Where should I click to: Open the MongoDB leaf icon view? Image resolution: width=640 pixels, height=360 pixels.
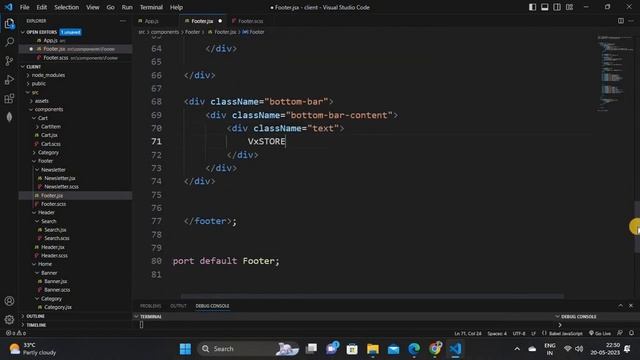click(9, 117)
